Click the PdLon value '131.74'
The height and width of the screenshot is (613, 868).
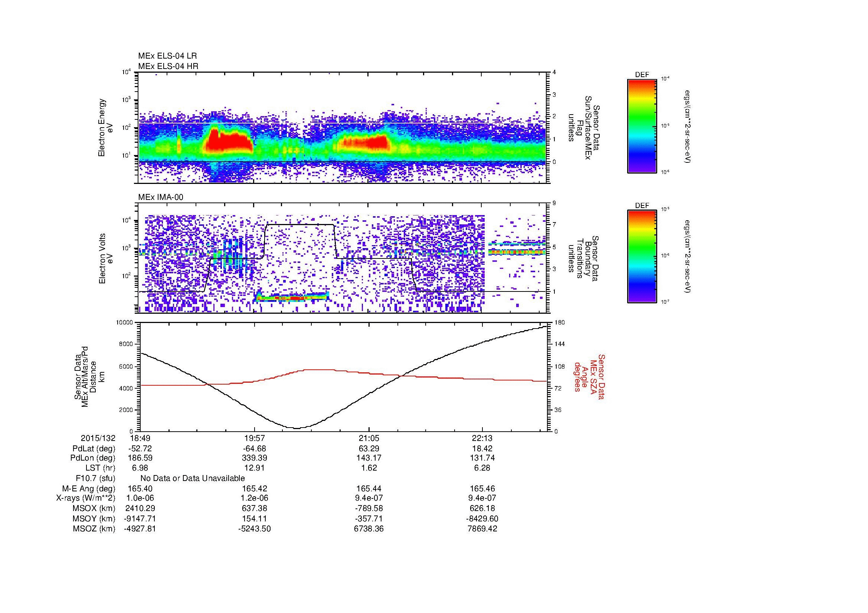tap(482, 458)
